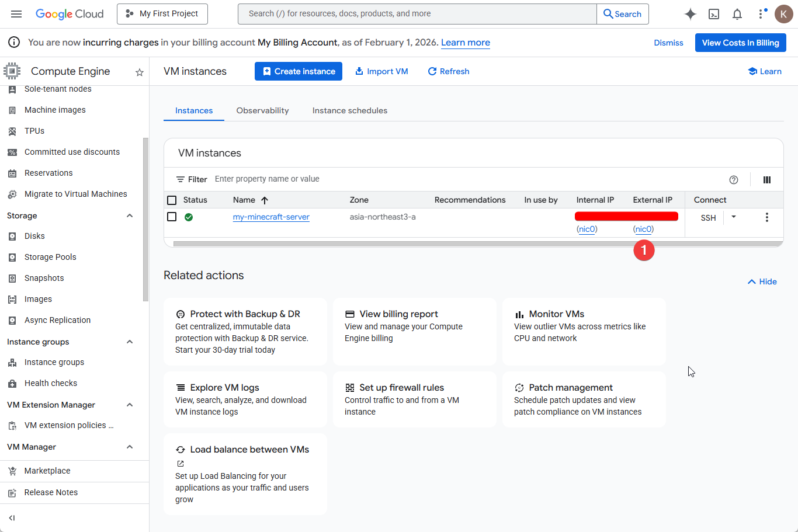Collapse the VM Extension Manager section
This screenshot has width=798, height=532.
130,405
